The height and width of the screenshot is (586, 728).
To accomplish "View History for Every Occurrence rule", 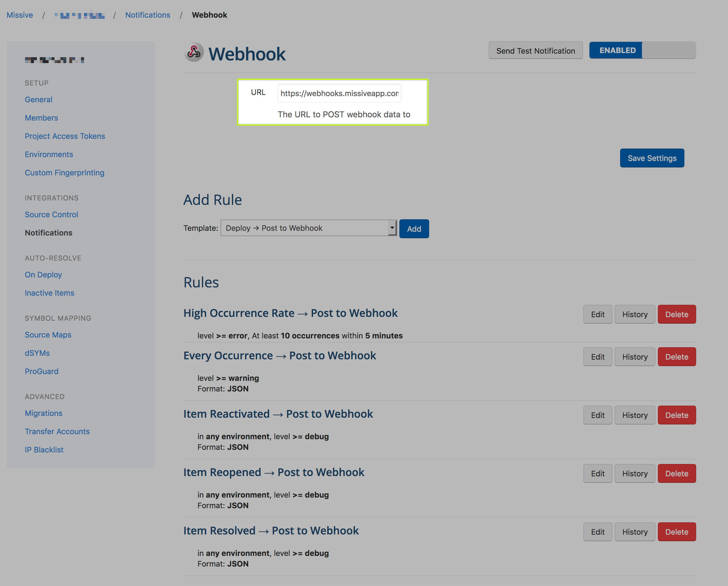I will pos(635,357).
